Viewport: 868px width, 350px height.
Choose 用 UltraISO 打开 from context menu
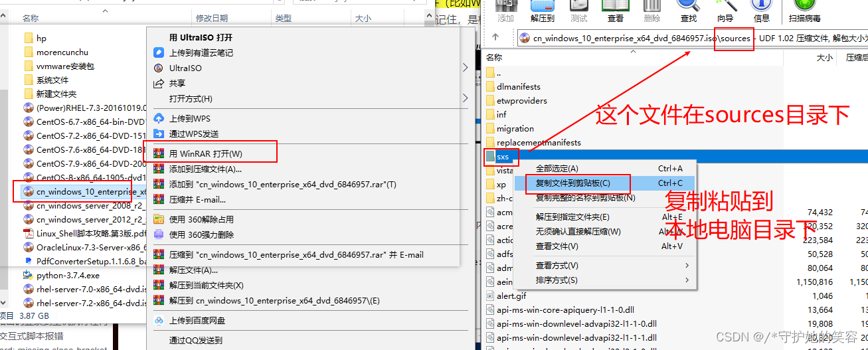coord(201,37)
